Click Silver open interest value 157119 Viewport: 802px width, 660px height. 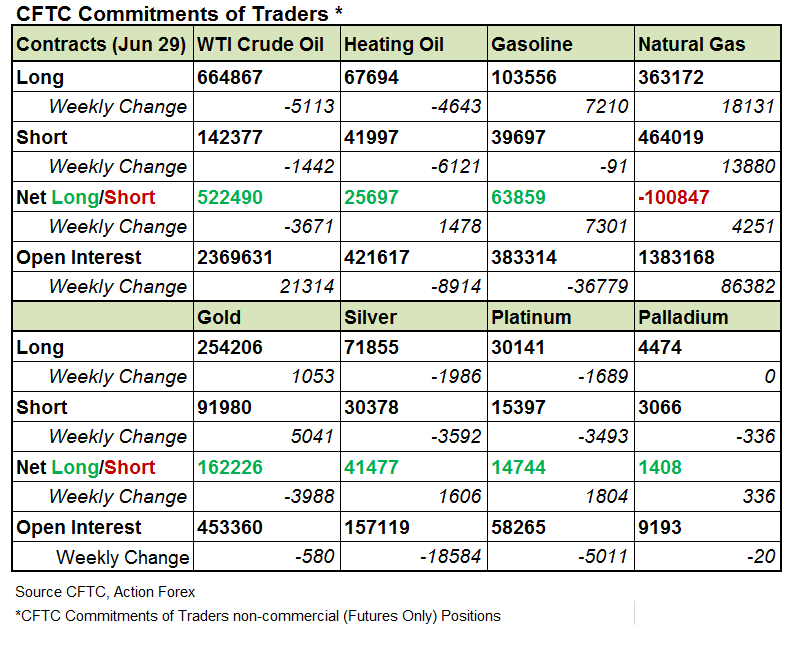tap(377, 527)
